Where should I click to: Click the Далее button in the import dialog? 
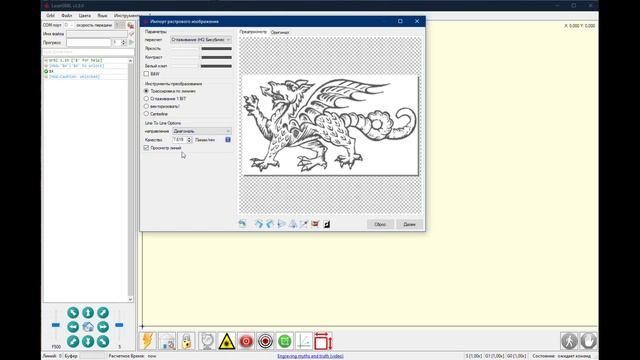[409, 224]
